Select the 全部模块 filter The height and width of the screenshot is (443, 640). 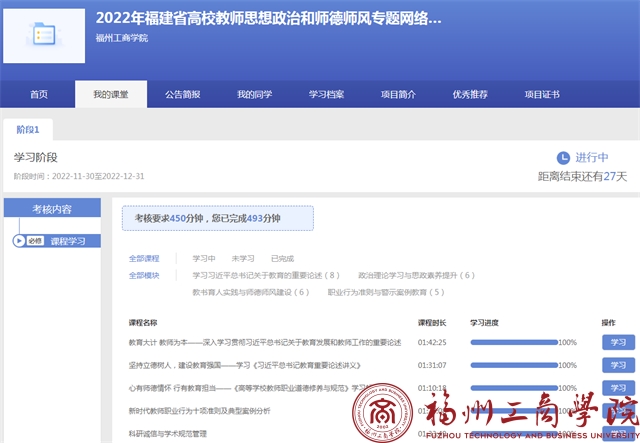click(x=144, y=276)
